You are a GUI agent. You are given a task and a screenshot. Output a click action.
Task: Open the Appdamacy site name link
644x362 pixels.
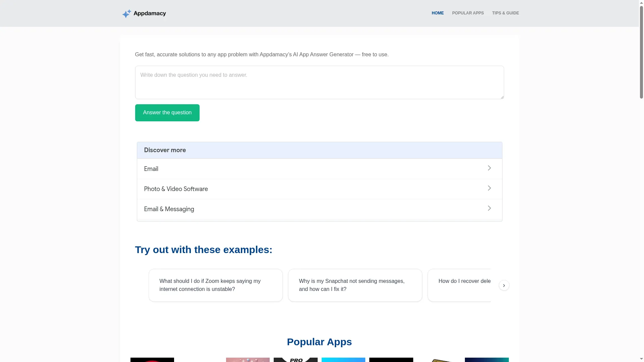pyautogui.click(x=150, y=13)
